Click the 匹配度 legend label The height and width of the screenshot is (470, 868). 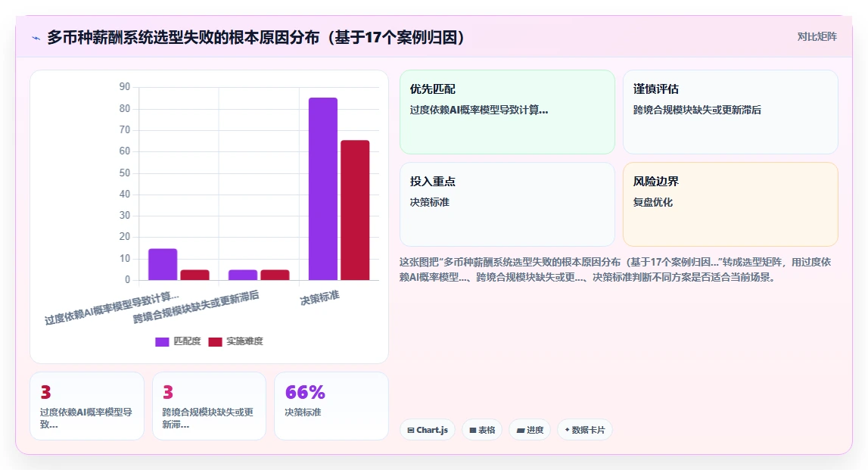click(x=187, y=341)
